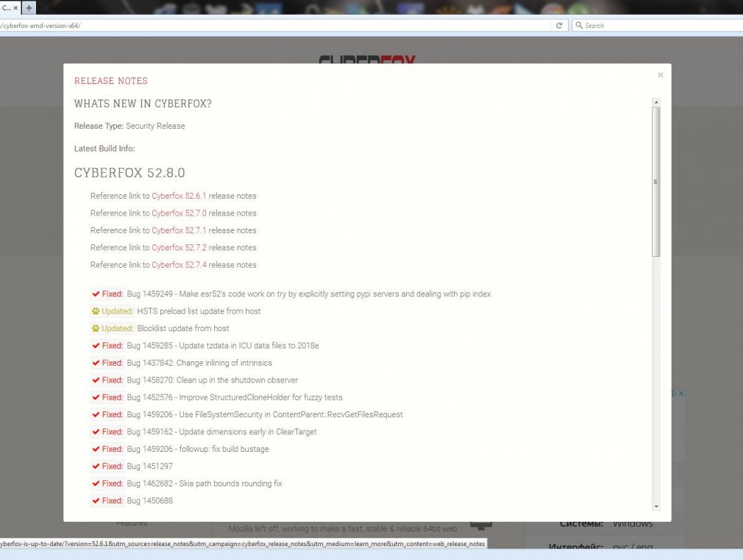743x560 pixels.
Task: Click the magnifier icon in search box
Action: tap(578, 25)
